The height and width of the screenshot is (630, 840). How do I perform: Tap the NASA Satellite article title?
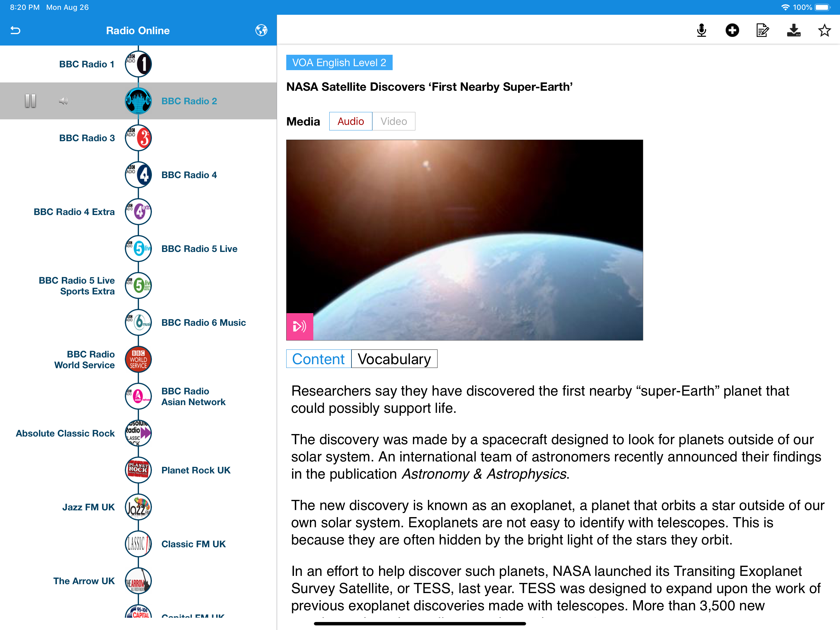(429, 87)
